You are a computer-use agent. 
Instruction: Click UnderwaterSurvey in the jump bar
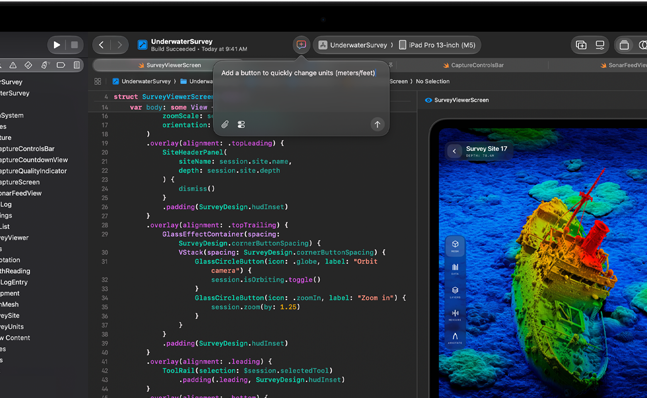142,81
